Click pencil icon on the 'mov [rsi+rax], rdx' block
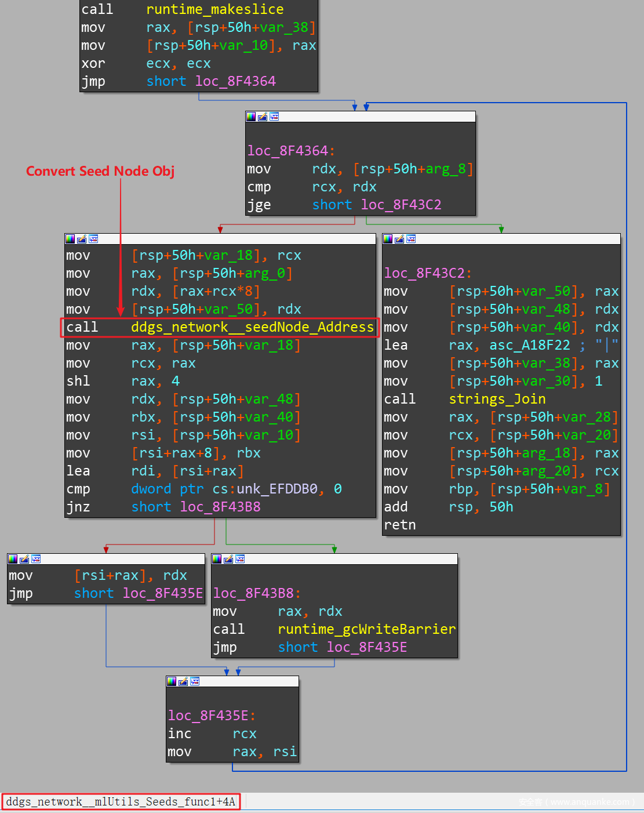Screen dimensions: 644x813 24,559
